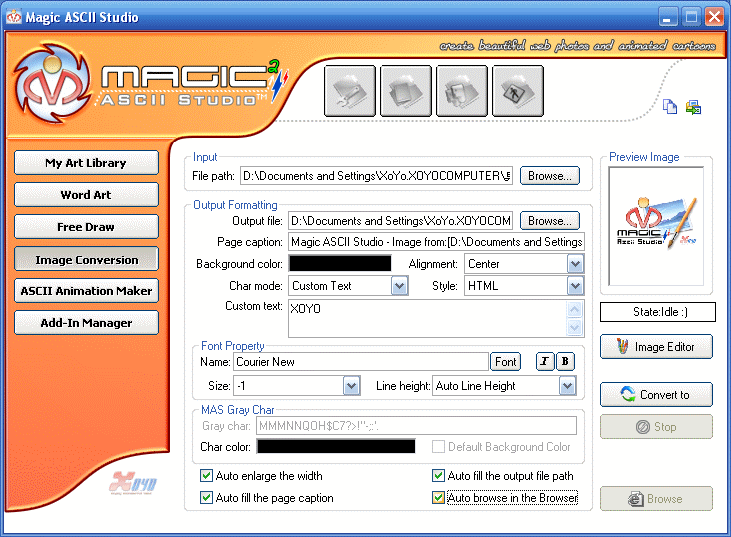Click the Stop button
This screenshot has width=731, height=537.
[656, 427]
